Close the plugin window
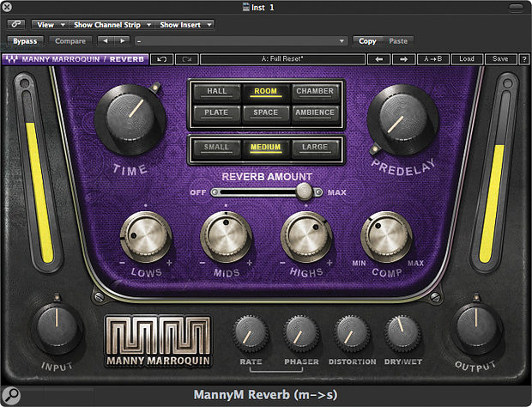This screenshot has height=407, width=532. (7, 7)
